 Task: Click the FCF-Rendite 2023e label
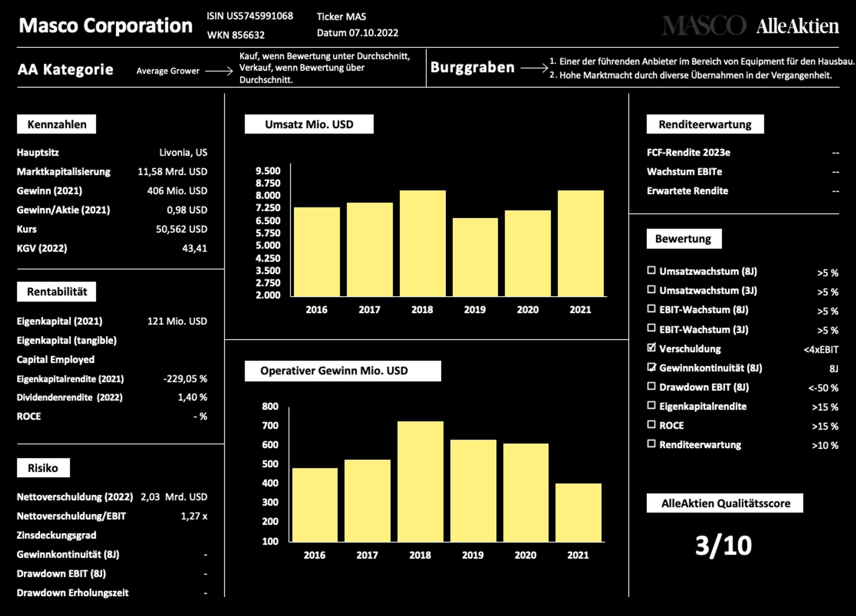point(688,152)
